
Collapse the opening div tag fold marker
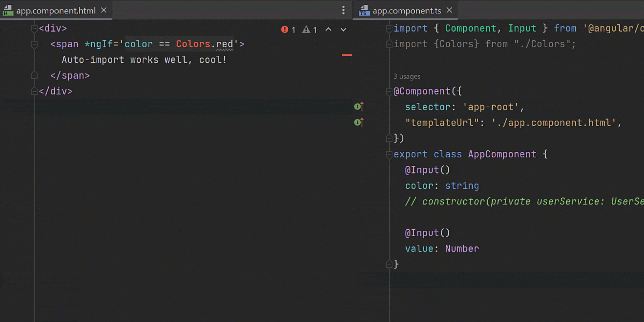coord(34,29)
